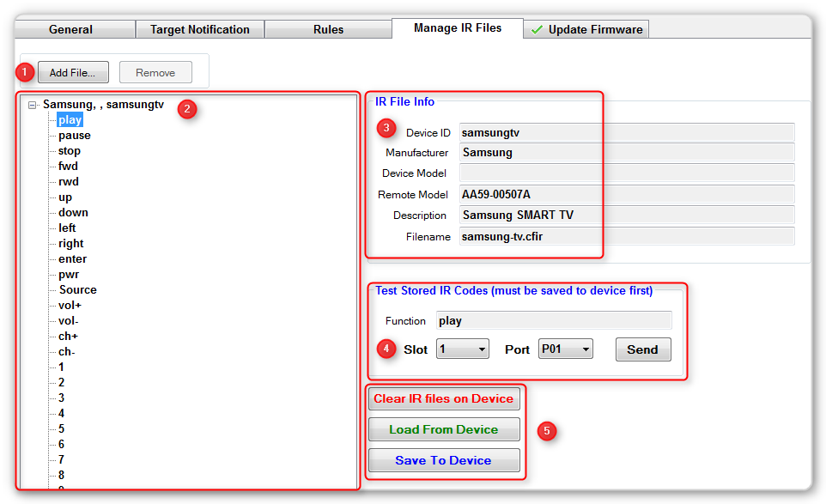Select the vol+ command

[x=71, y=305]
